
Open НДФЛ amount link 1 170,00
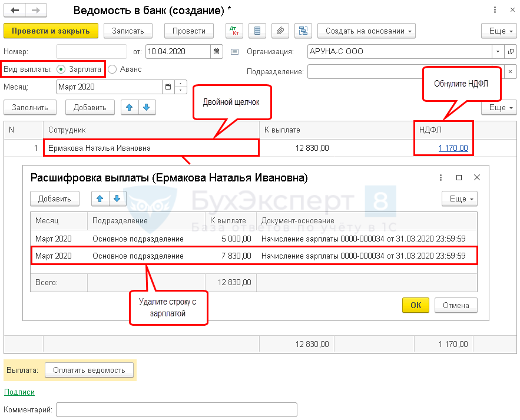pos(453,148)
